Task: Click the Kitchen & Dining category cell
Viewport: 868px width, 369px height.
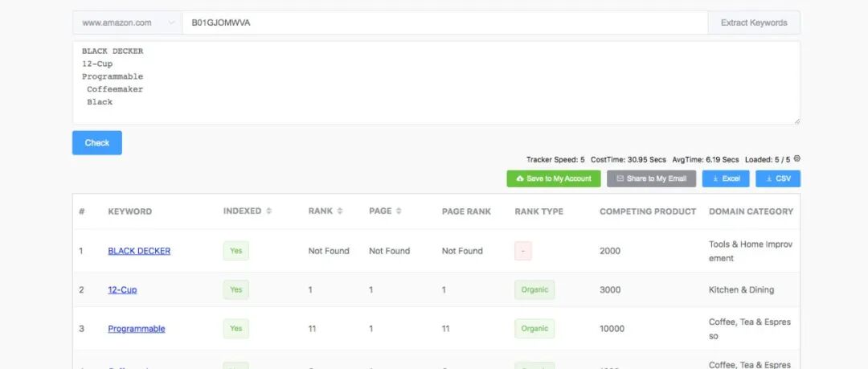Action: point(741,289)
